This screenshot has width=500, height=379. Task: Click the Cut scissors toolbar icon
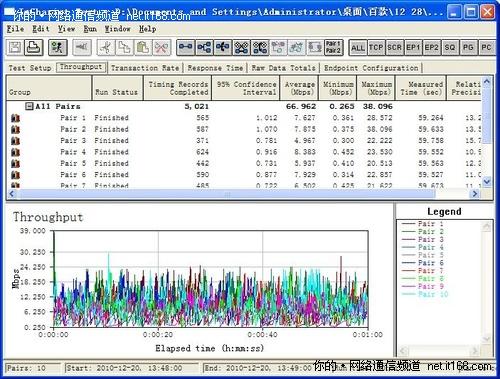tap(106, 47)
